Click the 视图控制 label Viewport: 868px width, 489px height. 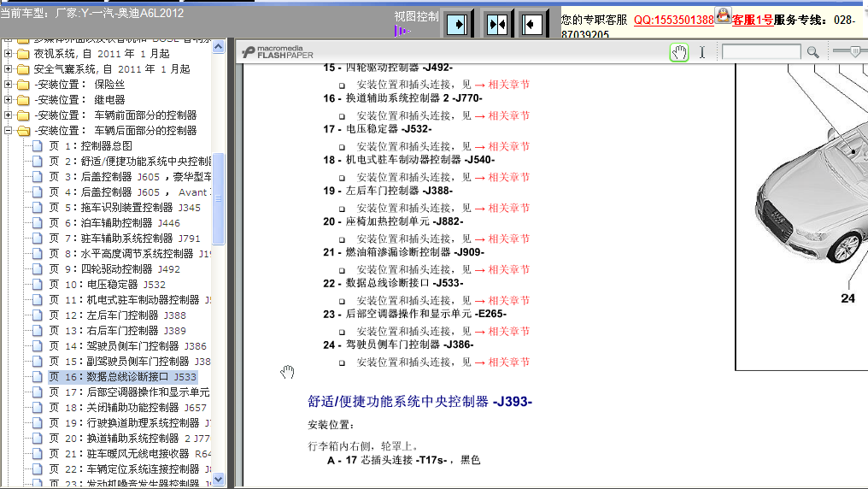(x=416, y=16)
